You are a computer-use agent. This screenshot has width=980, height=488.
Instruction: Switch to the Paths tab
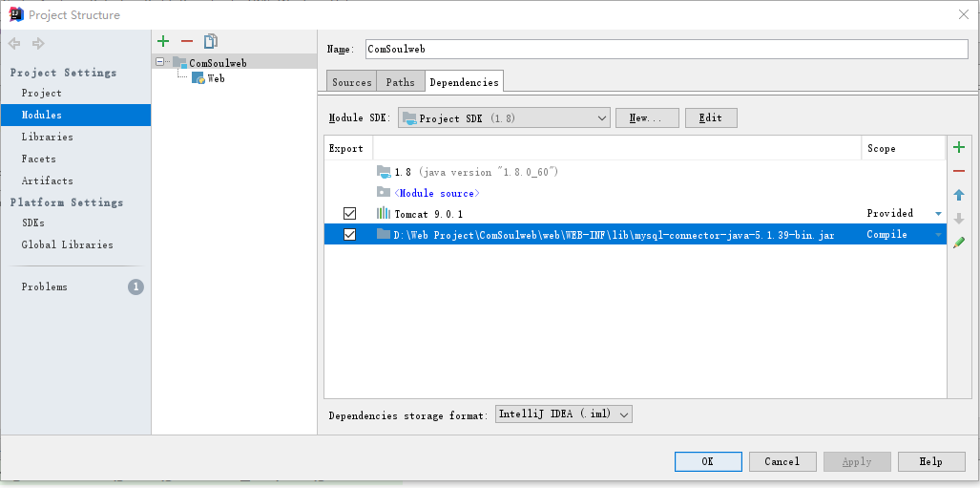tap(400, 82)
